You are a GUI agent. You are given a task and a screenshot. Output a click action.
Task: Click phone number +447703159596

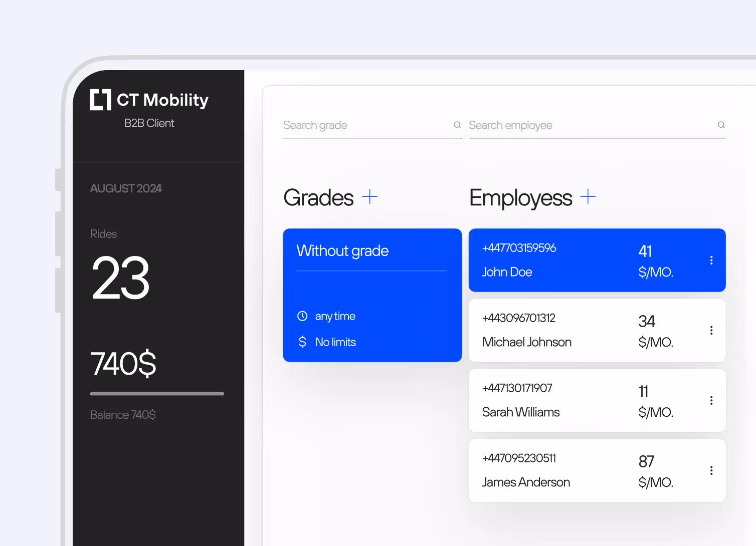[519, 248]
